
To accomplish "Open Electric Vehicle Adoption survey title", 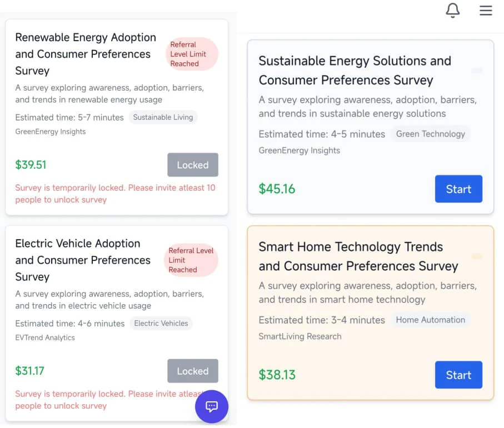I will 83,260.
